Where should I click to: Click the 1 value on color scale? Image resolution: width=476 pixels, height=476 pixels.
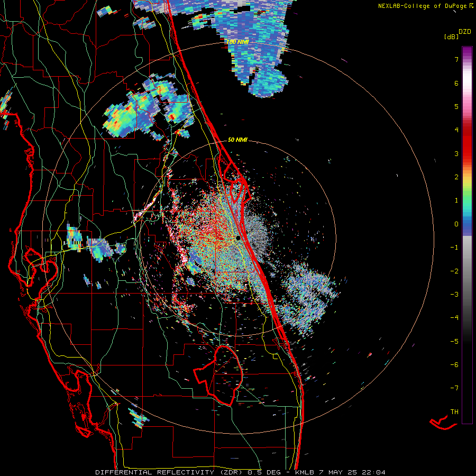pos(456,200)
